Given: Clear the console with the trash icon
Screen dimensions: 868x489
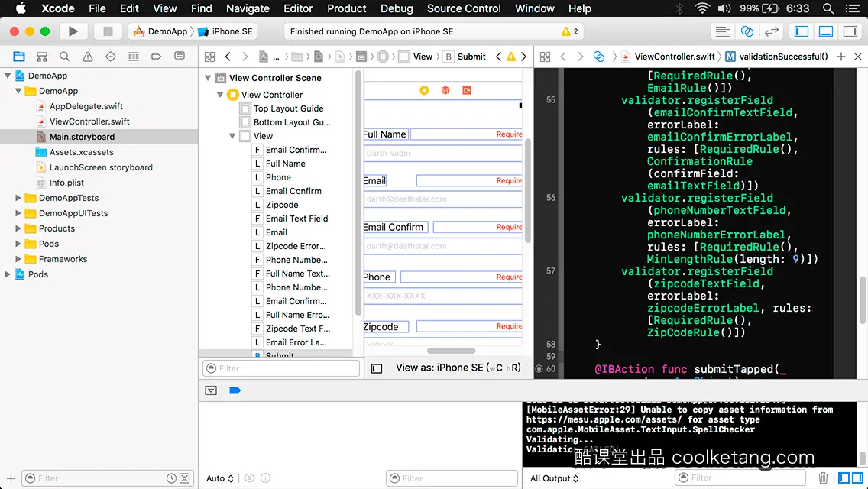Looking at the screenshot, I should 823,478.
